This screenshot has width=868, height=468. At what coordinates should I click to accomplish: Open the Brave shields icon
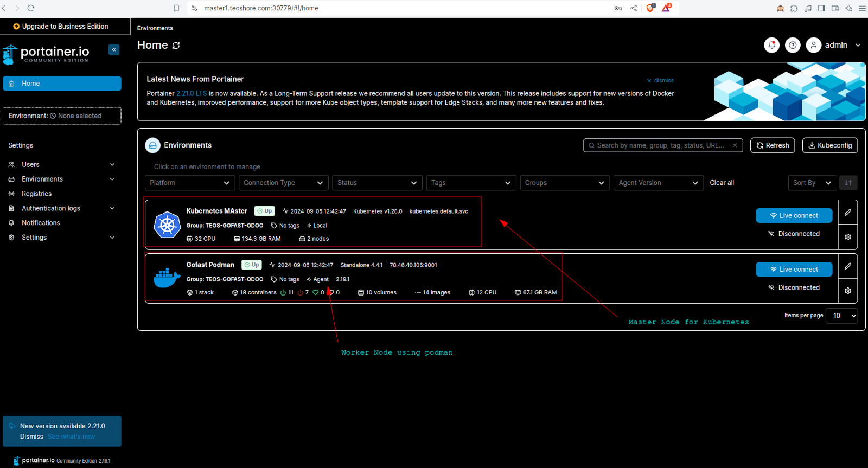pos(650,8)
